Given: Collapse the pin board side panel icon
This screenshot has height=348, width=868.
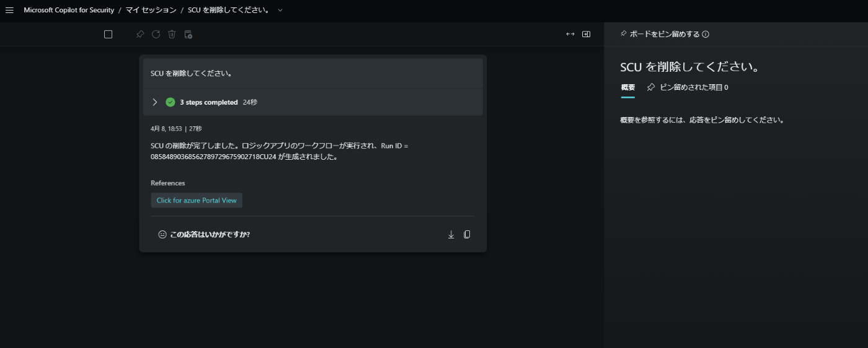Looking at the screenshot, I should click(587, 35).
